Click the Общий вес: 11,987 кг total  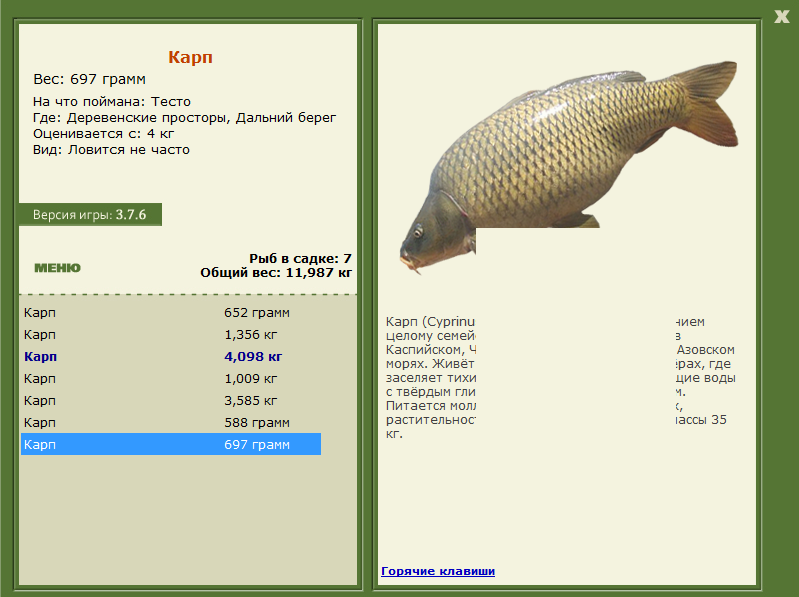(x=276, y=273)
